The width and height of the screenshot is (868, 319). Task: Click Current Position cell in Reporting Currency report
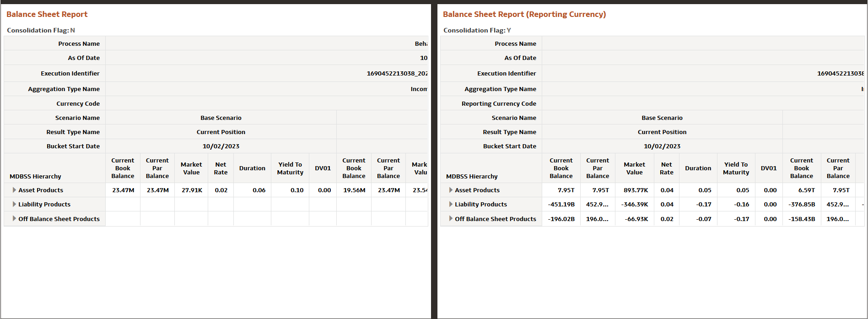[662, 132]
